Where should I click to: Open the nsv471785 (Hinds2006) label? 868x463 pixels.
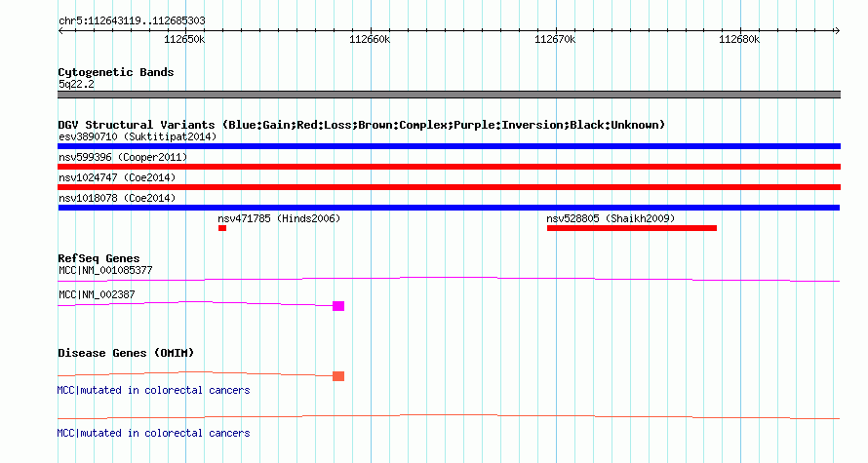point(279,218)
